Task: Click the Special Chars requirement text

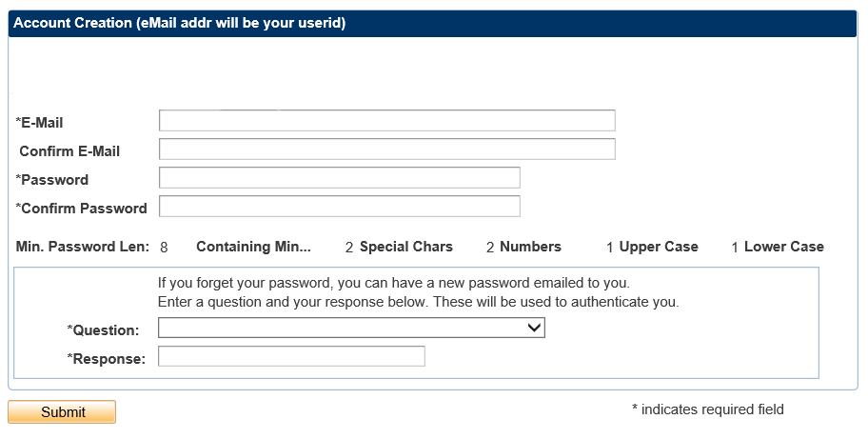Action: pos(406,247)
